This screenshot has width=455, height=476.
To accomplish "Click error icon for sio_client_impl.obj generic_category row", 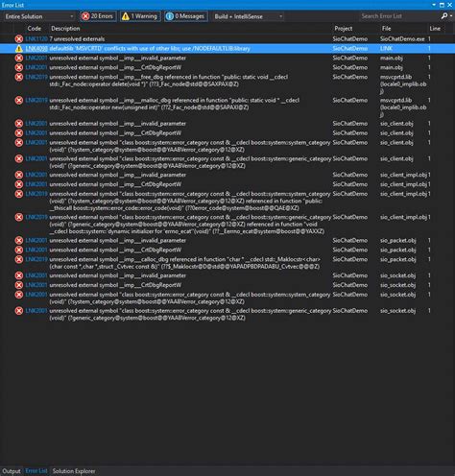I will 19,217.
